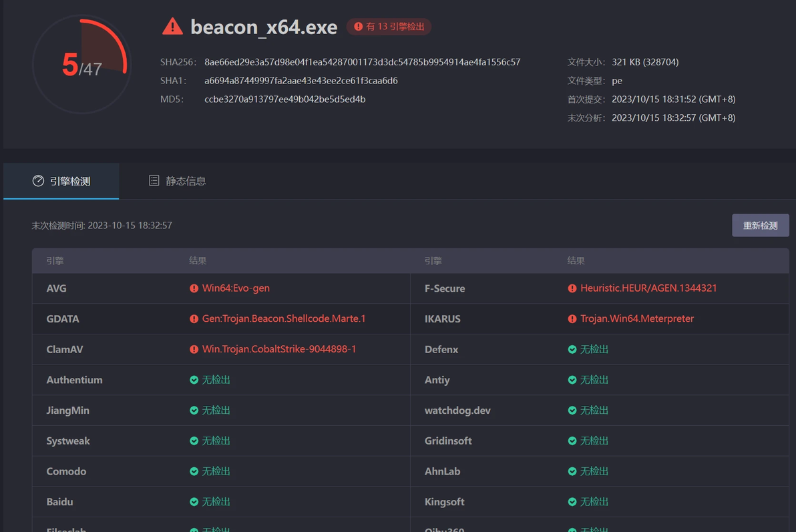Switch to the 静态信息 tab
The height and width of the screenshot is (532, 796).
[177, 181]
